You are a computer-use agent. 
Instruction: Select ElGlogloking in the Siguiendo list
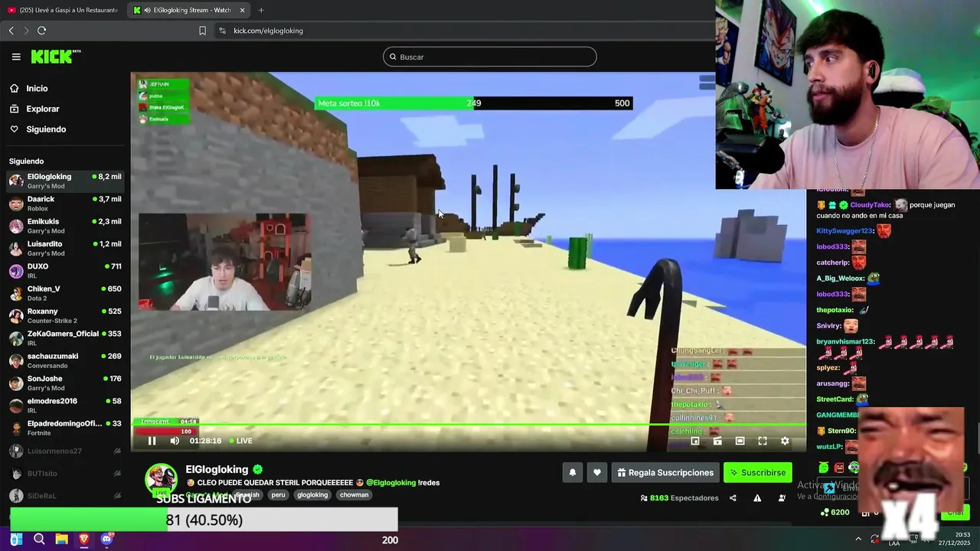[65, 181]
